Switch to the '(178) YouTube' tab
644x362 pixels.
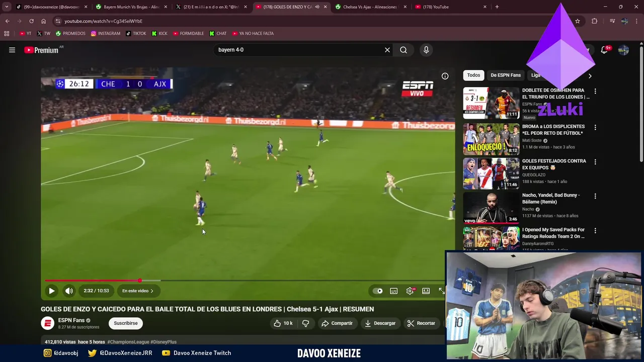tap(450, 7)
